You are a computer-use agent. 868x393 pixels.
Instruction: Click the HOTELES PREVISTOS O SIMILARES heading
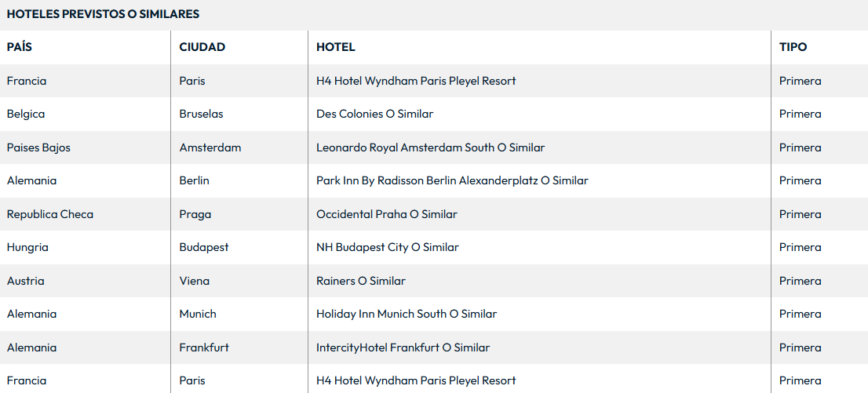point(103,14)
